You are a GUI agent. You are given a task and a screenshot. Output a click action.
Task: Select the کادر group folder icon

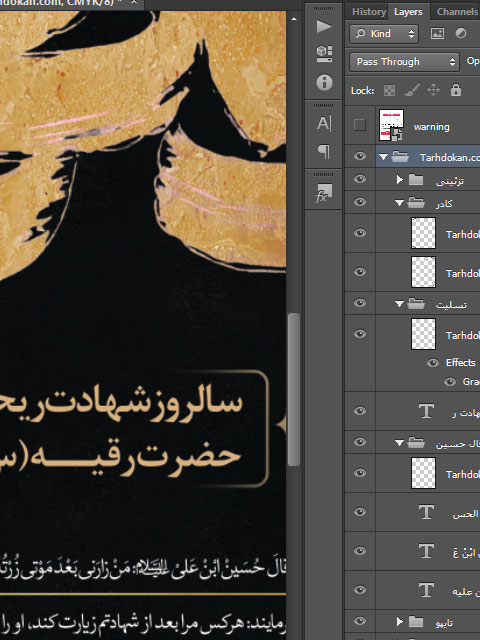pos(416,202)
